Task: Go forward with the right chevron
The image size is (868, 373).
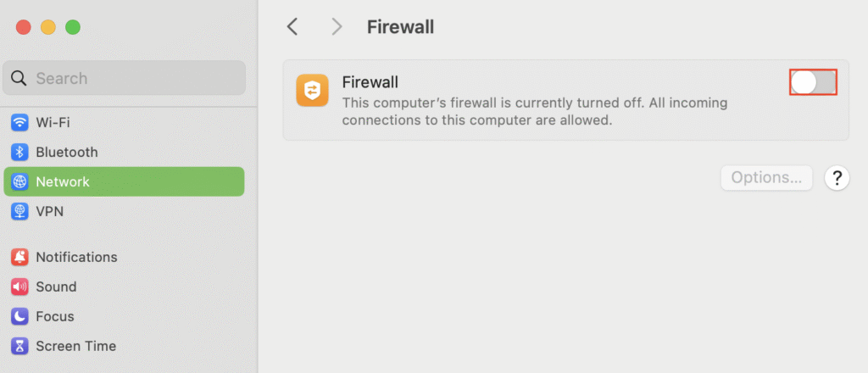Action: (x=337, y=27)
